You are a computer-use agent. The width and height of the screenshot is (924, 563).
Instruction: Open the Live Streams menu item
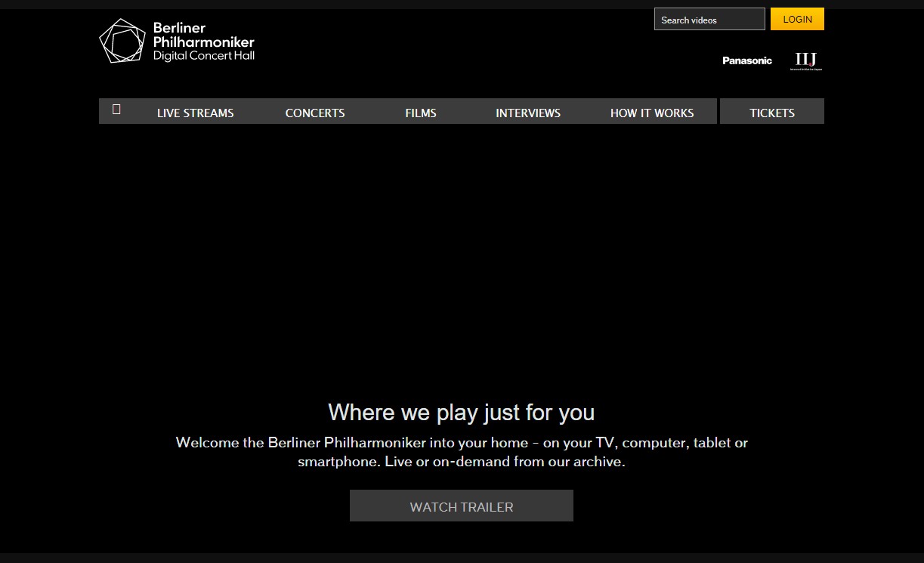coord(195,113)
